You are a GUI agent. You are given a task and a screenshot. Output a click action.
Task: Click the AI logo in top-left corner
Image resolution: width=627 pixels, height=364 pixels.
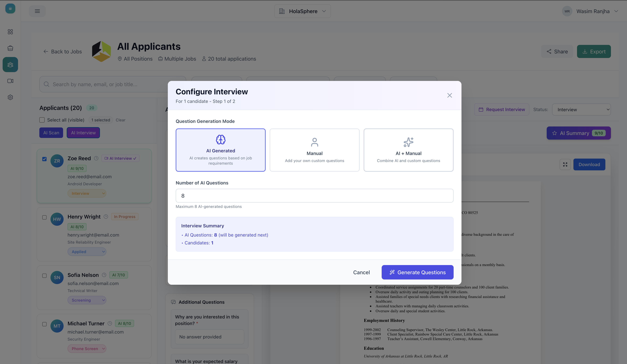click(x=10, y=8)
